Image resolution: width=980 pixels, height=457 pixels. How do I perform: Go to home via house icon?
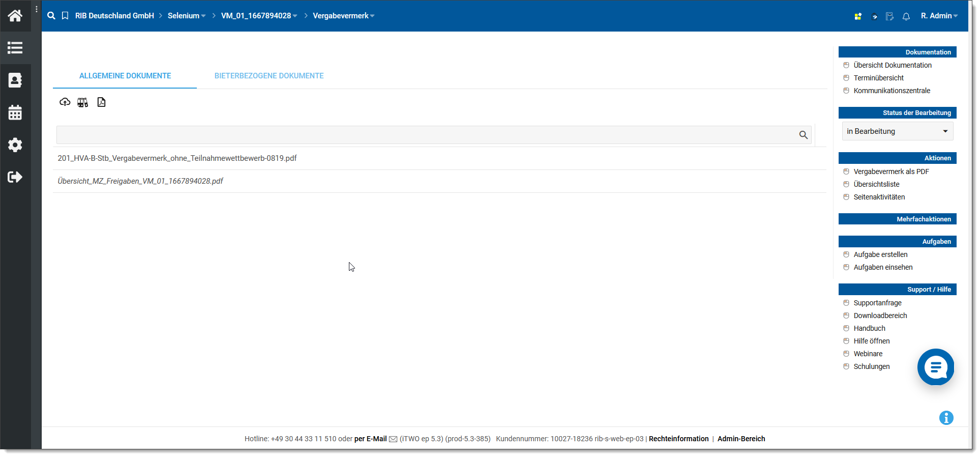[x=15, y=16]
